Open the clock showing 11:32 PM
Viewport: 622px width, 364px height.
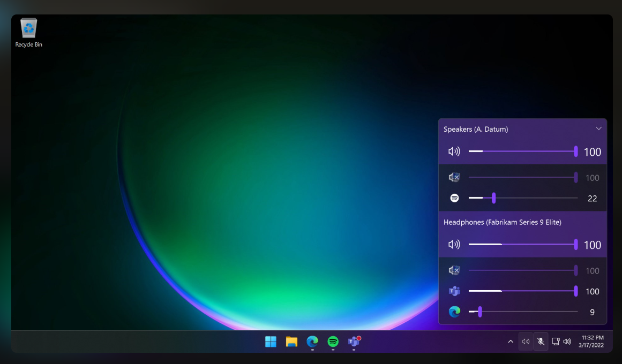tap(591, 342)
